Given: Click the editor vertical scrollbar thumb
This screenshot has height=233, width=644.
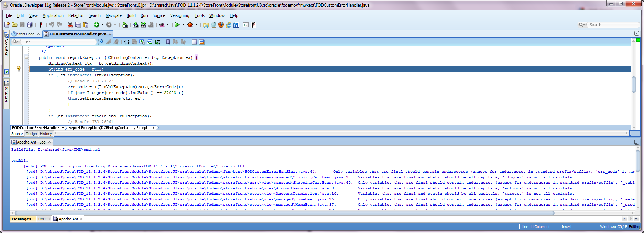Looking at the screenshot, I should coord(634,84).
